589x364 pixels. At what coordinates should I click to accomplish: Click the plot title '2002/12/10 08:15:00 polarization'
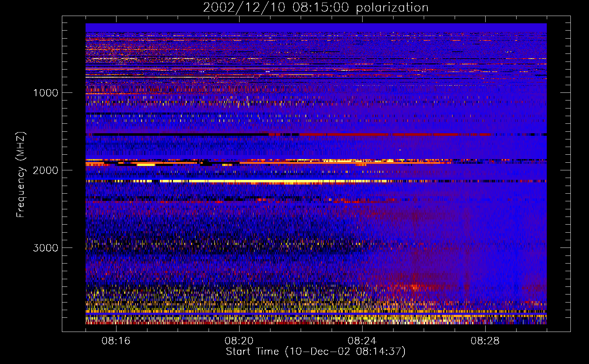(316, 8)
